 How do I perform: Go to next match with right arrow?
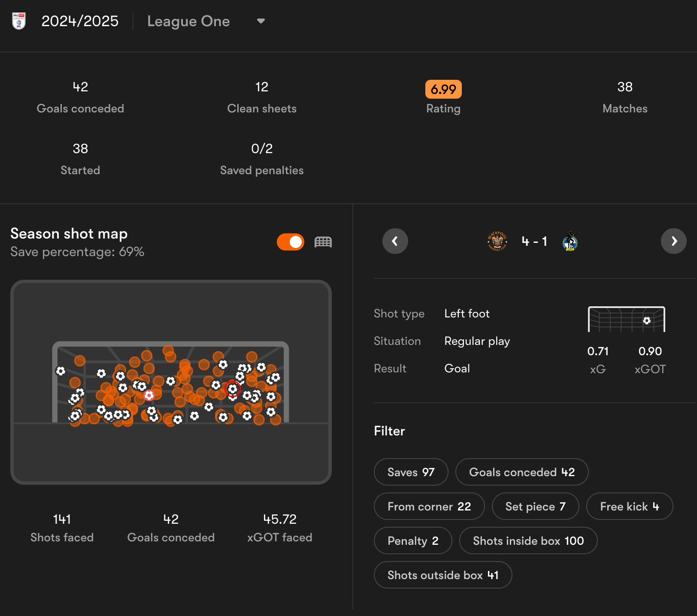(673, 241)
